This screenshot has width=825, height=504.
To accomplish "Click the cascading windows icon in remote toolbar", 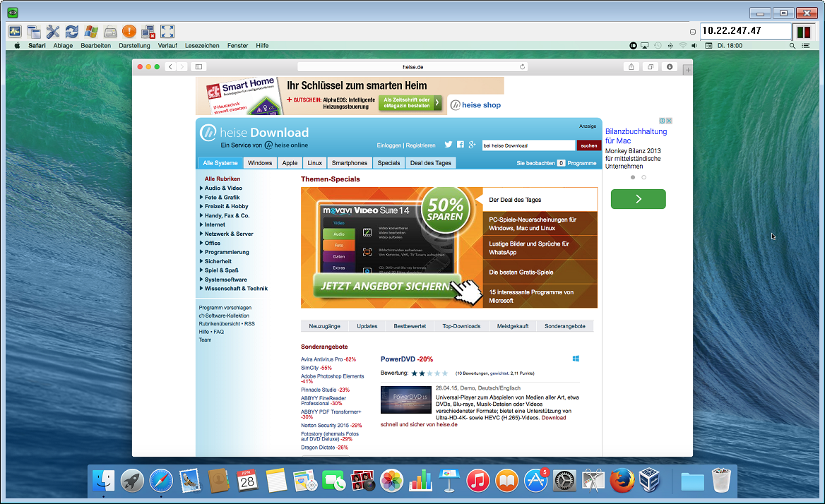I will point(34,32).
